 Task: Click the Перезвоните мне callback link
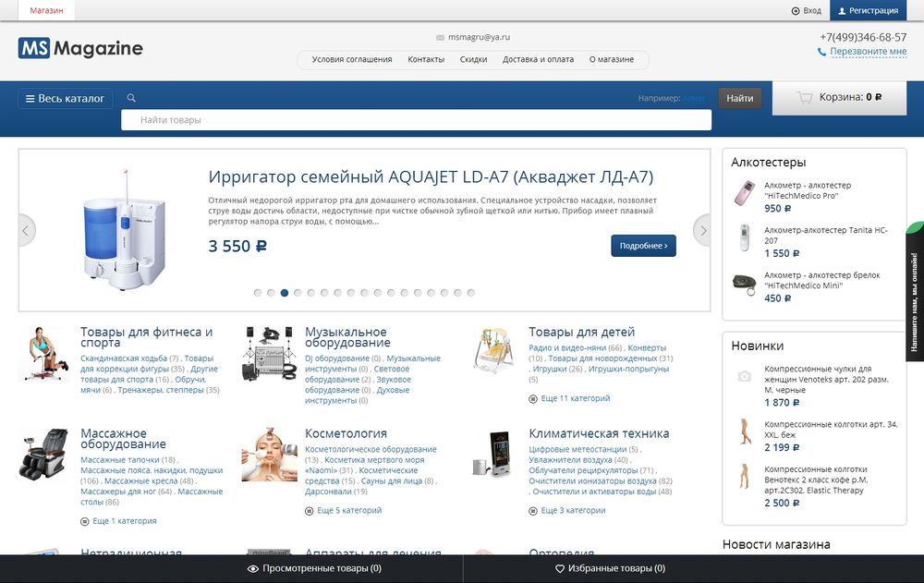tap(868, 52)
